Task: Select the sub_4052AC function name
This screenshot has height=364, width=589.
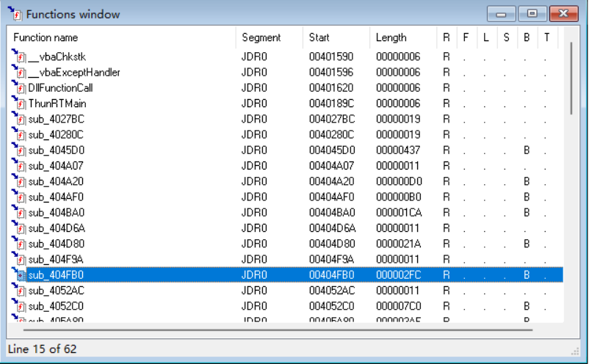Action: point(57,291)
